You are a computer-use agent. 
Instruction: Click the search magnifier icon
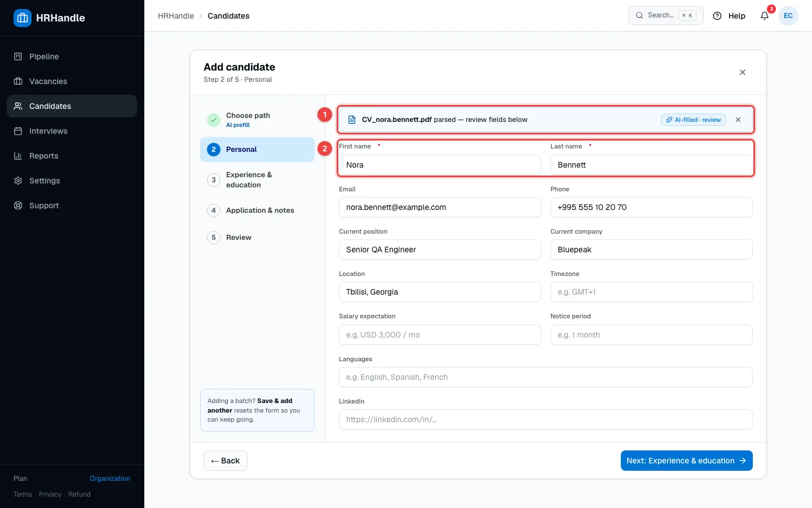point(639,16)
